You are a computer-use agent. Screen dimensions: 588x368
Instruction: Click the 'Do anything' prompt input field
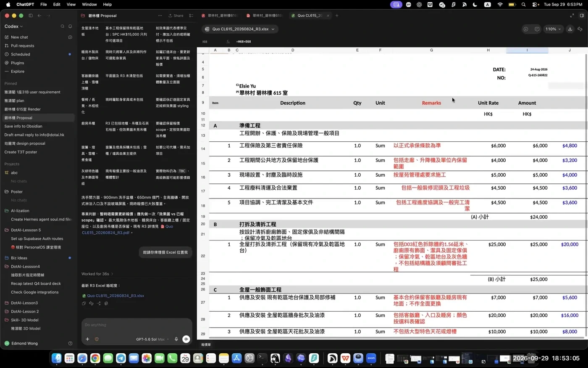(136, 325)
